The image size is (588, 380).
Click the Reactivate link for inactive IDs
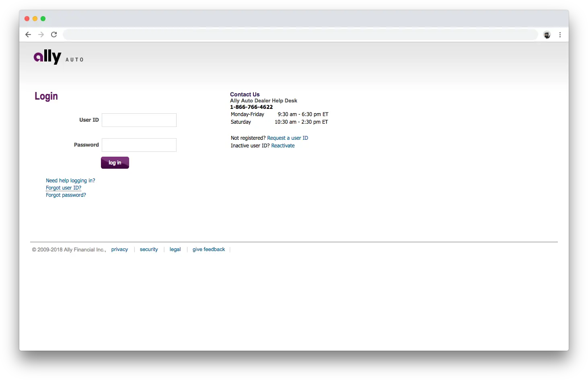283,145
